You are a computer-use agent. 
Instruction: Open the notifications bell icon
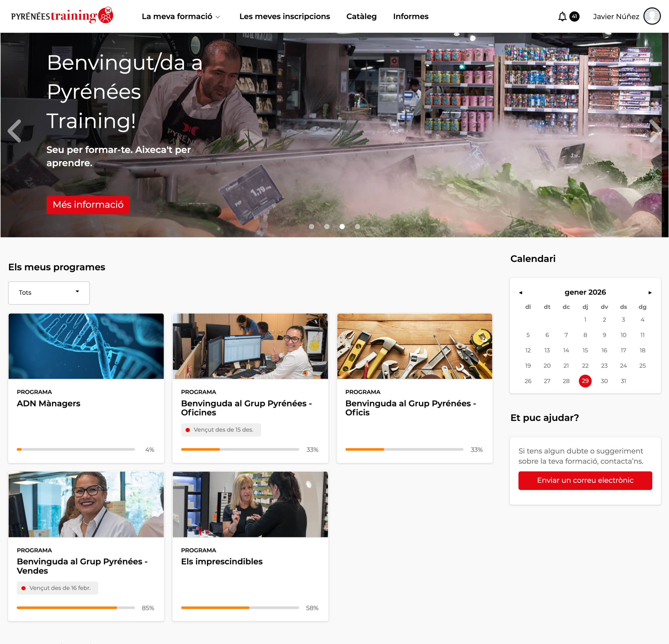pyautogui.click(x=562, y=16)
